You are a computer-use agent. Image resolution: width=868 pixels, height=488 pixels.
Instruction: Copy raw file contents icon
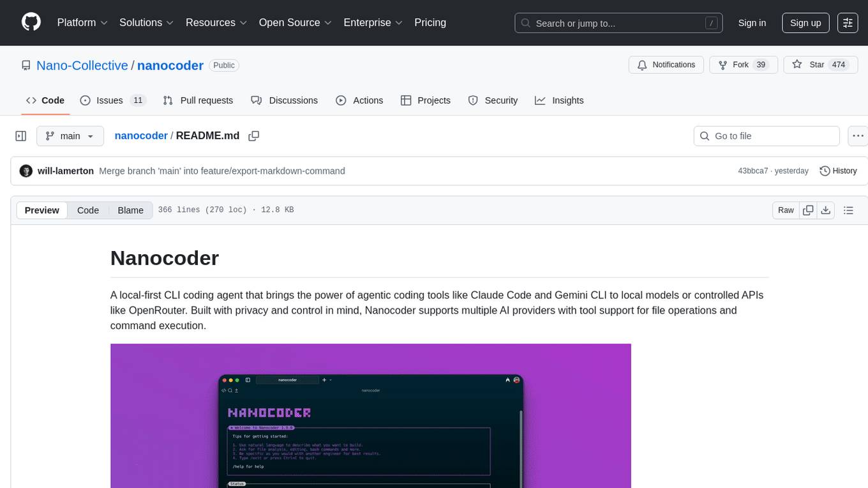[x=808, y=210]
